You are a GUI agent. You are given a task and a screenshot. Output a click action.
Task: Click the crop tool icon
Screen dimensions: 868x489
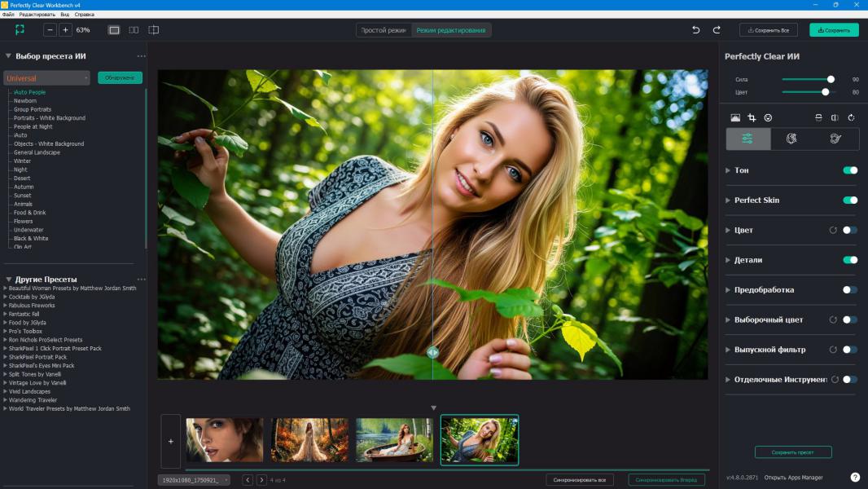point(752,117)
